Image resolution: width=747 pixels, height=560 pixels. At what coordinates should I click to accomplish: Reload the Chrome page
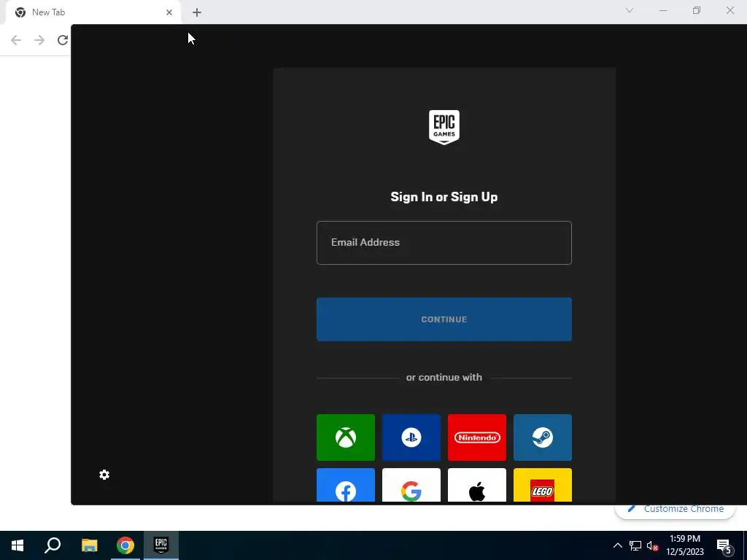[63, 40]
